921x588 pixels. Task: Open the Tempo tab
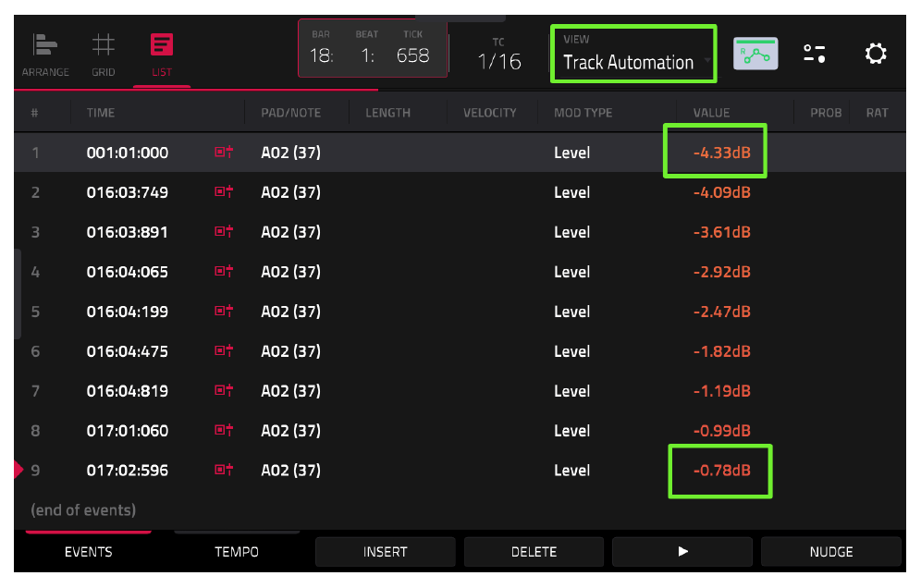pos(237,552)
